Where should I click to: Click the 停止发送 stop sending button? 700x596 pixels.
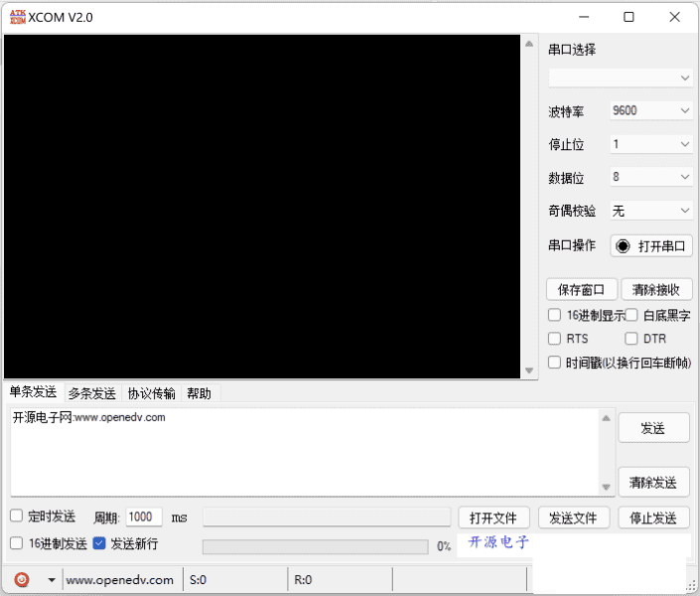(x=653, y=518)
